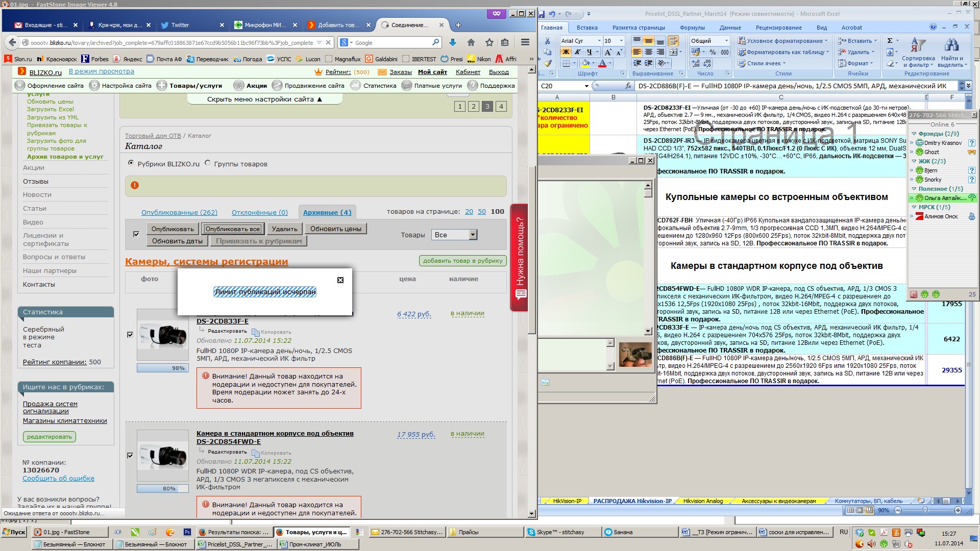980x551 pixels.
Task: Select Format Painter brush in Excel
Action: click(547, 63)
